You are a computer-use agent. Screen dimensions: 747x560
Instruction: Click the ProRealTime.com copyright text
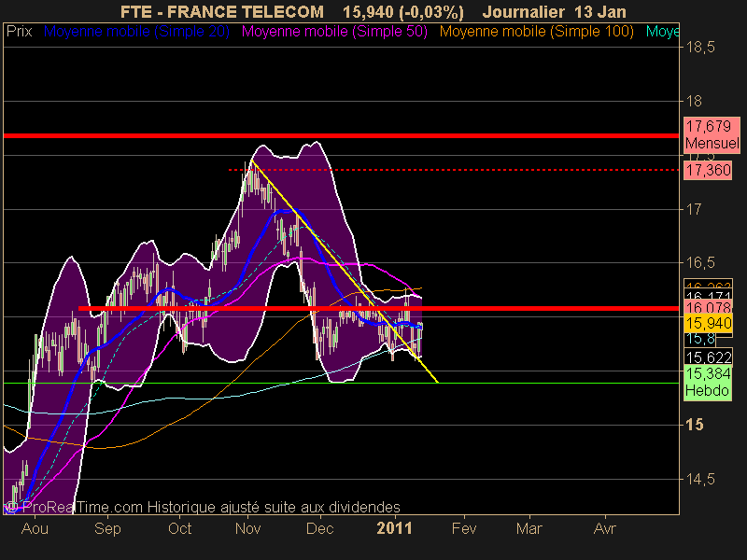coord(203,507)
